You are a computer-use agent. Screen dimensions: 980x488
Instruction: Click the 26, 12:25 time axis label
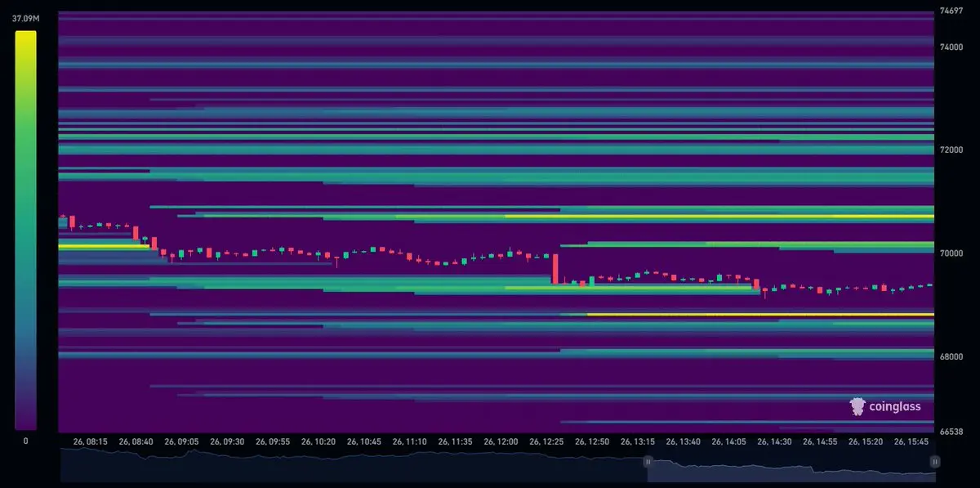(x=546, y=441)
